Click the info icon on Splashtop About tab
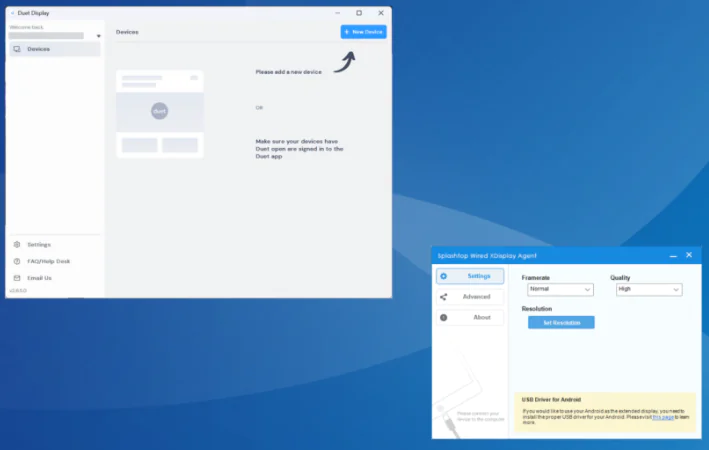The width and height of the screenshot is (709, 450). [x=444, y=317]
